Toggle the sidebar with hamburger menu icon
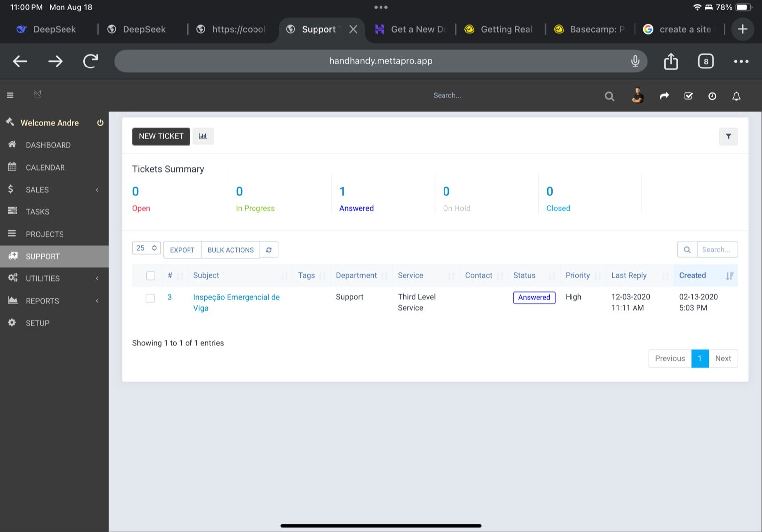 coord(10,95)
